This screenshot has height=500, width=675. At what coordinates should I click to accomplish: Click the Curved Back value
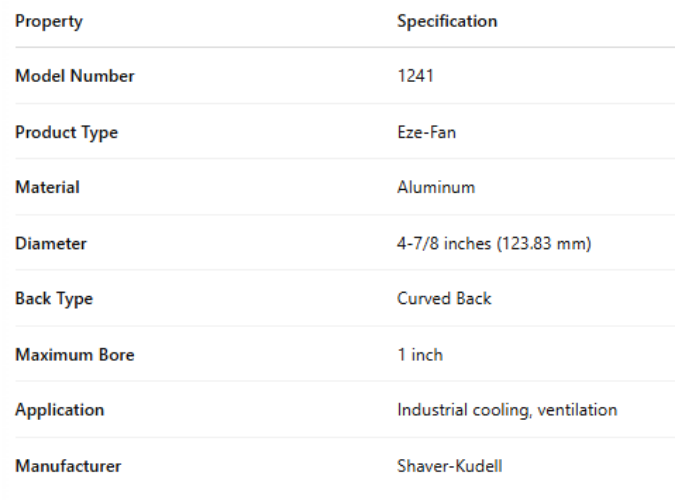444,298
